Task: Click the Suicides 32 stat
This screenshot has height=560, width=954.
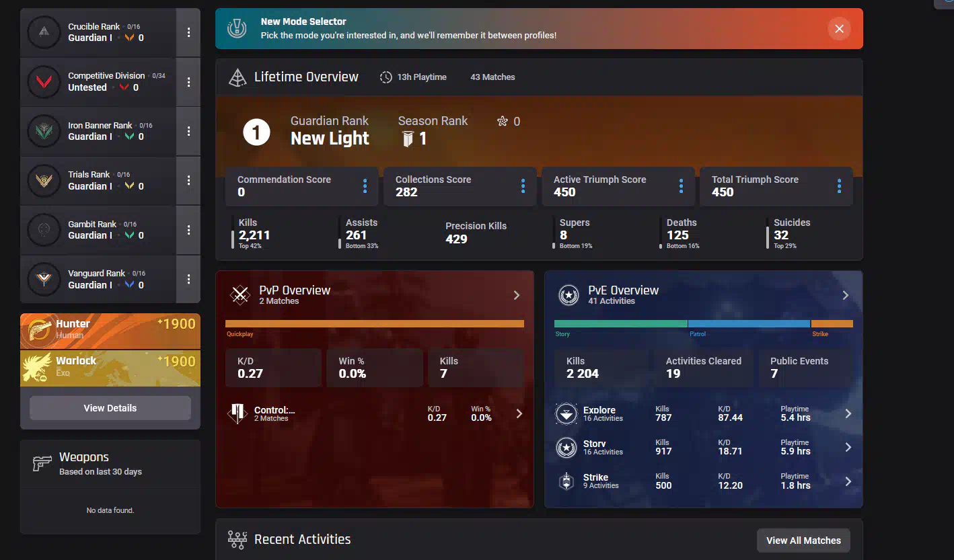Action: pos(789,233)
